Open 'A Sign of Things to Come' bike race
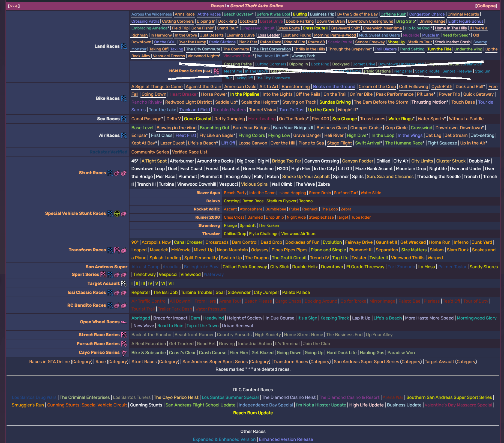The image size is (504, 443). pos(157,87)
